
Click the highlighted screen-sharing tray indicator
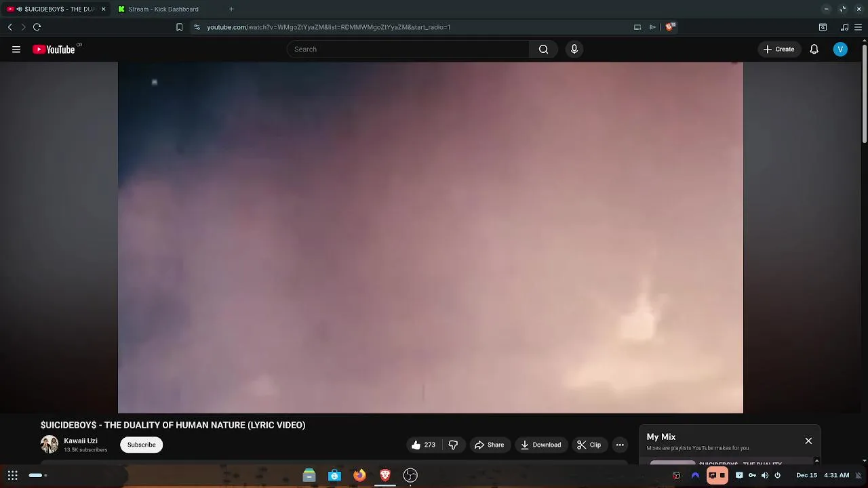coord(717,475)
